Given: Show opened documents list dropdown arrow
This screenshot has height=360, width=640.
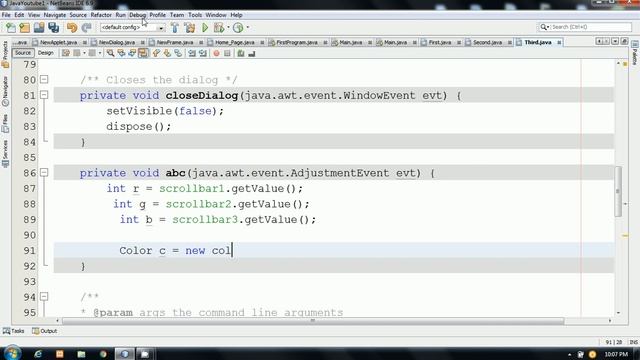Looking at the screenshot, I should 615,42.
